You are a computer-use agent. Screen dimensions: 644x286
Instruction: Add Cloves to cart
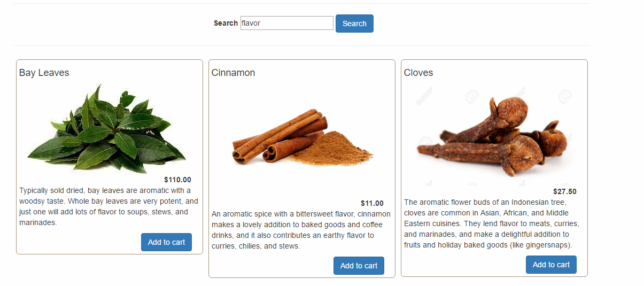pyautogui.click(x=551, y=265)
